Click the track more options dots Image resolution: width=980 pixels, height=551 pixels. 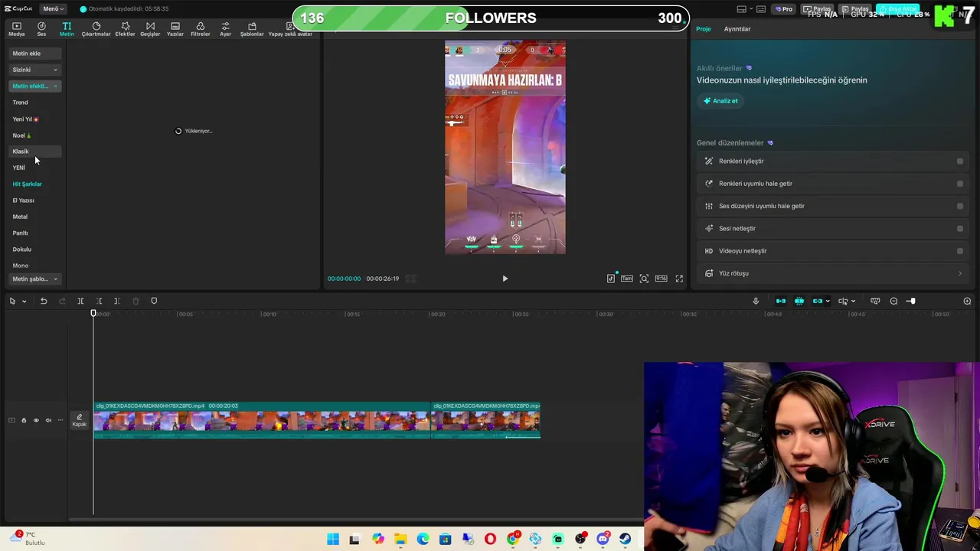[60, 420]
